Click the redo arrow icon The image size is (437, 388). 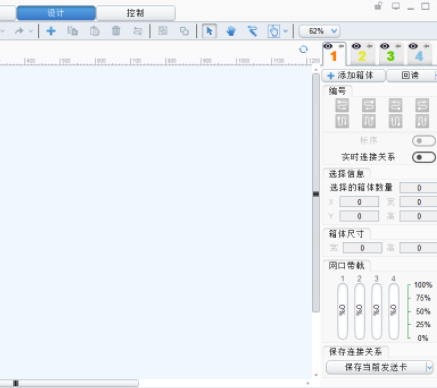(x=20, y=31)
